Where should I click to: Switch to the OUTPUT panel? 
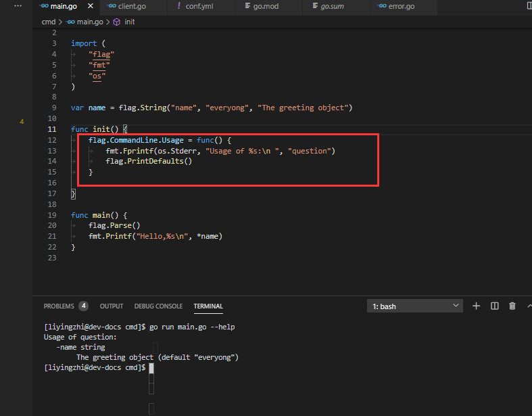tap(112, 306)
